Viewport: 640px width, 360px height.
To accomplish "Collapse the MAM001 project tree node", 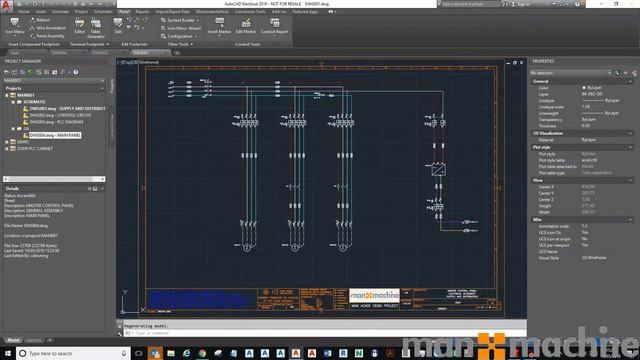I will [x=7, y=96].
